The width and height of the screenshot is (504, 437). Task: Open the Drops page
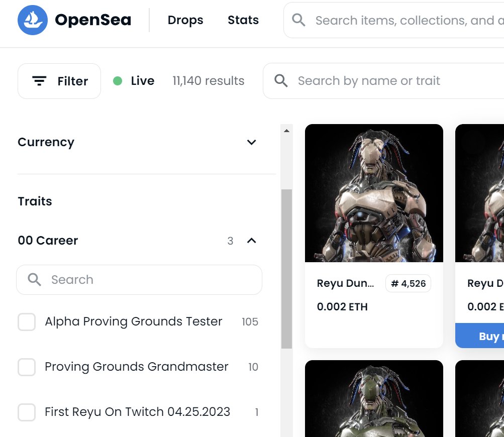point(185,20)
